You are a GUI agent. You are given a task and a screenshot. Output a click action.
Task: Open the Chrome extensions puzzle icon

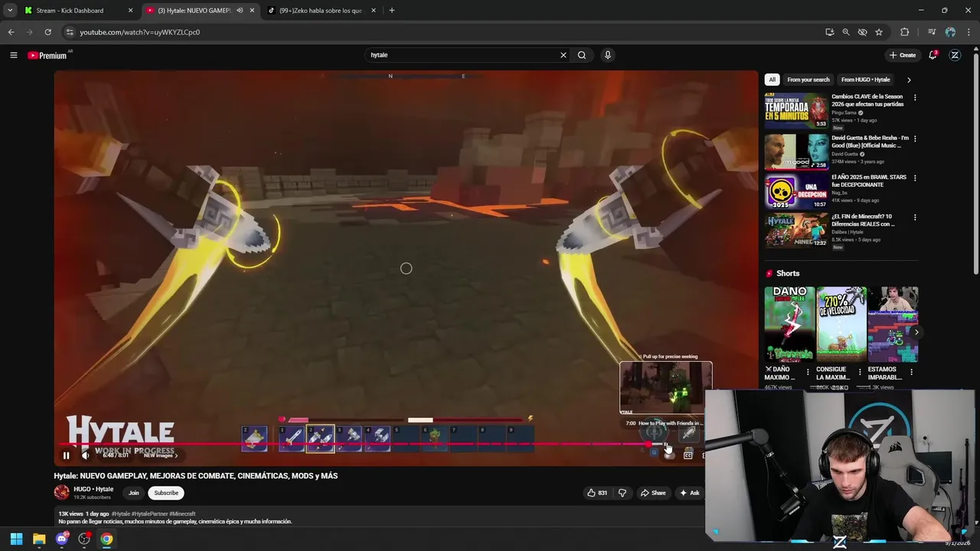click(x=905, y=32)
